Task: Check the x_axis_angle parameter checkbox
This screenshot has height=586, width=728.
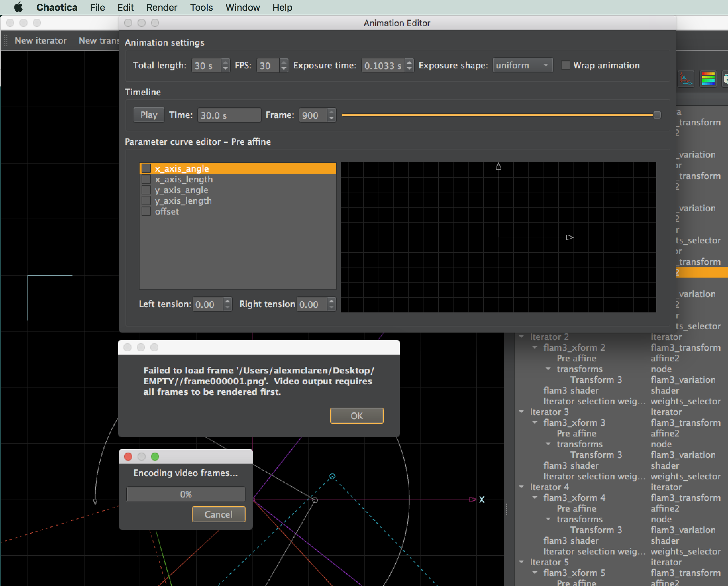Action: click(146, 168)
